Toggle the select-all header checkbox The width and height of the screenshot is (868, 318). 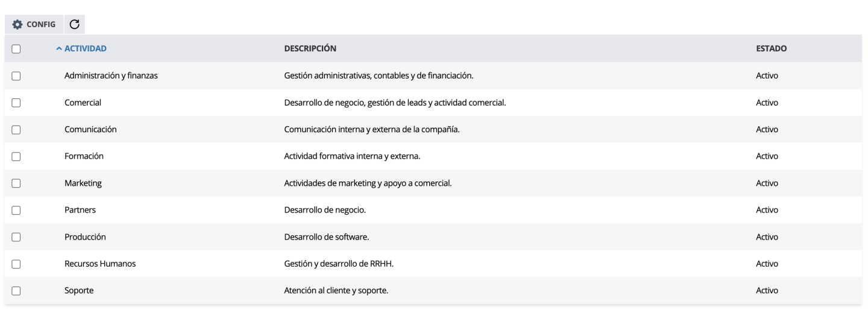click(x=16, y=49)
